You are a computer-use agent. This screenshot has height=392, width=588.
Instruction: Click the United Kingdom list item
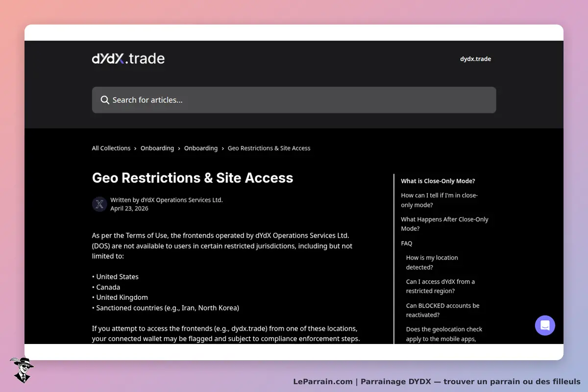(x=120, y=297)
